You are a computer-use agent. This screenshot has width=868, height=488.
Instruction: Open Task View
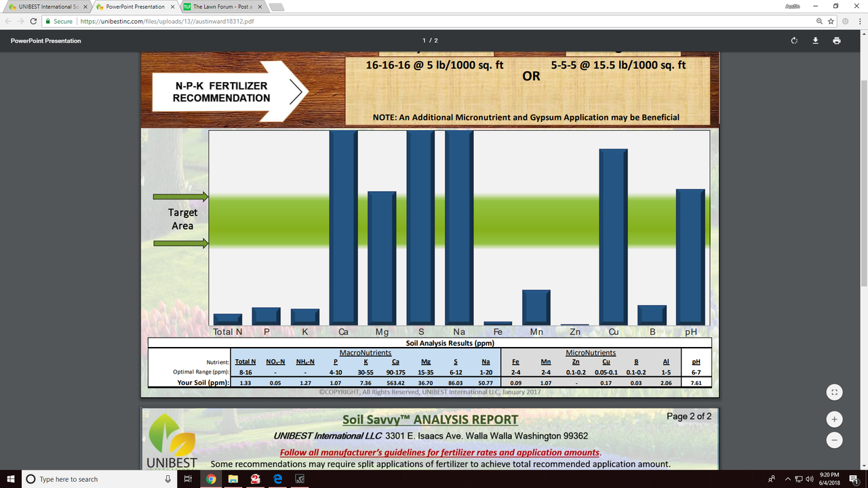click(188, 479)
